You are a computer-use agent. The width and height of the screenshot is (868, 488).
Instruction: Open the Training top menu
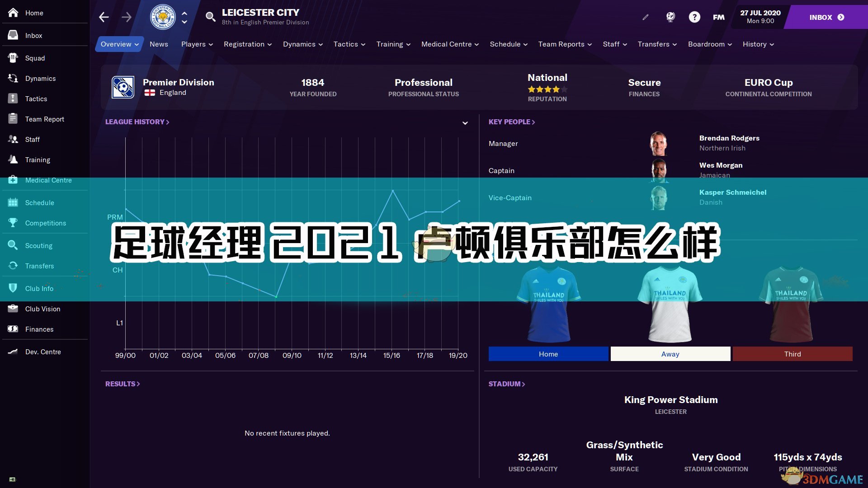(x=393, y=44)
